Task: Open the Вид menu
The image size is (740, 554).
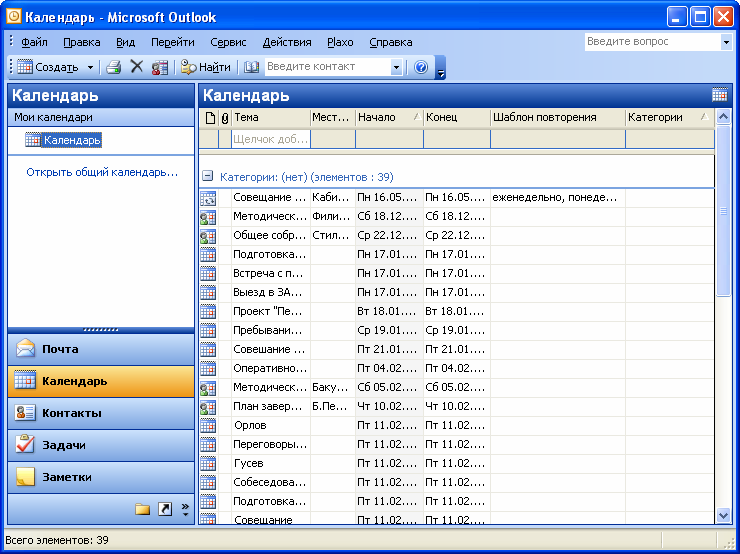Action: [126, 42]
